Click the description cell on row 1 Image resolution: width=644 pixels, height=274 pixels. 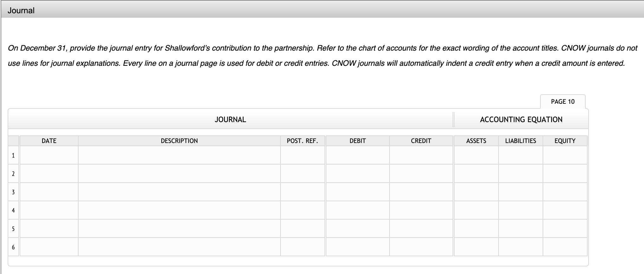pos(179,155)
